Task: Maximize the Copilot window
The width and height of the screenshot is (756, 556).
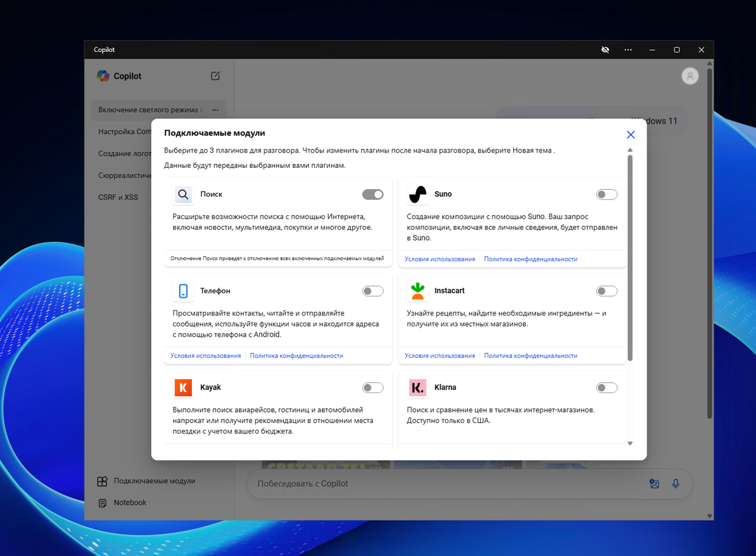Action: point(677,50)
